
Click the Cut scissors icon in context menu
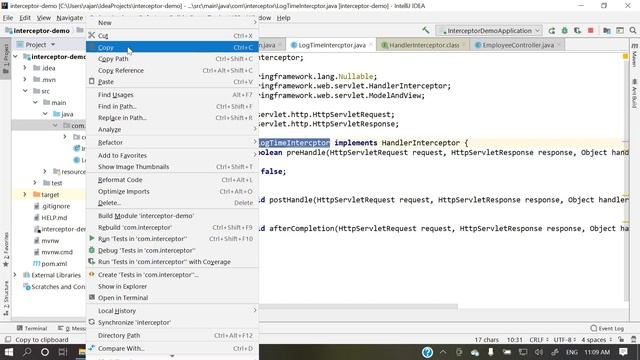[92, 36]
